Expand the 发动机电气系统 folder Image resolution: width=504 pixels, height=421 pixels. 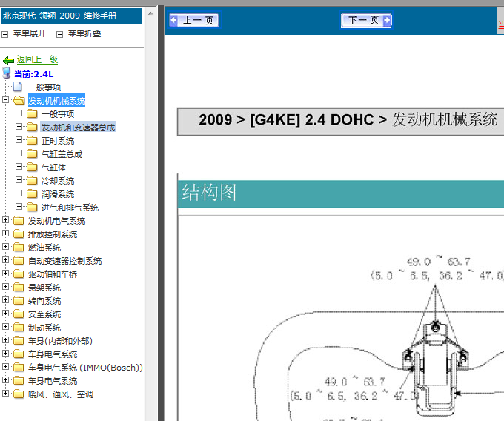5,220
